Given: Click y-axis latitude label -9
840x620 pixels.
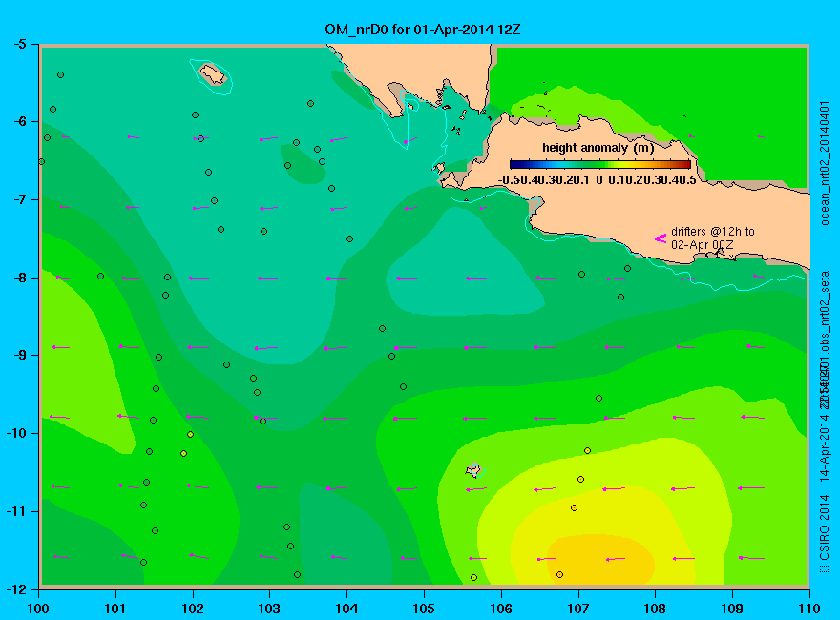Looking at the screenshot, I should coord(19,355).
